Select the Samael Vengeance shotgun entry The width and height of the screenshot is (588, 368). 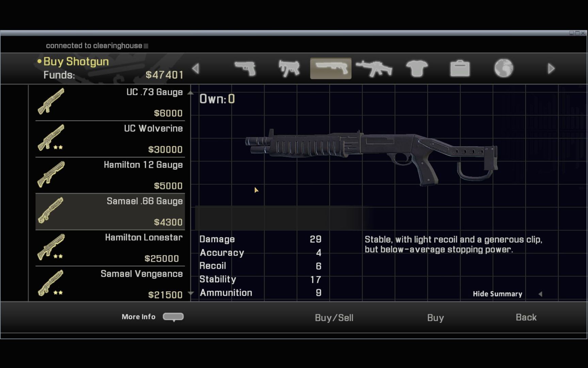(110, 284)
